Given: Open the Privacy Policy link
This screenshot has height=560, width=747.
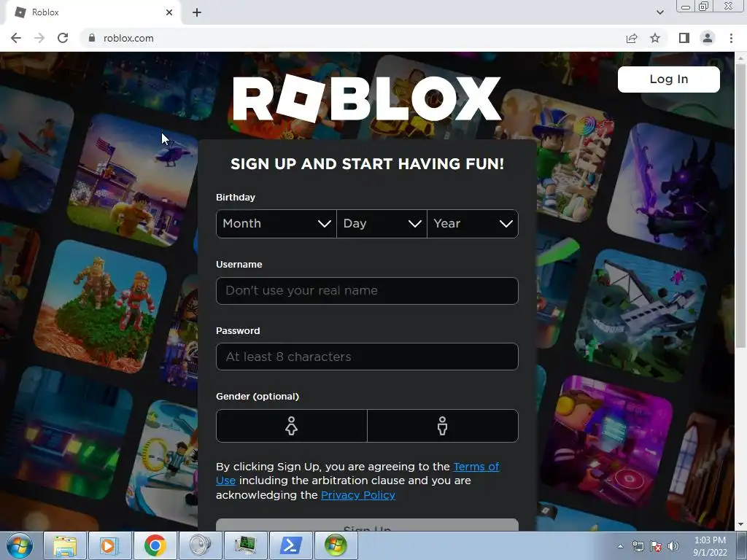Looking at the screenshot, I should tap(357, 495).
